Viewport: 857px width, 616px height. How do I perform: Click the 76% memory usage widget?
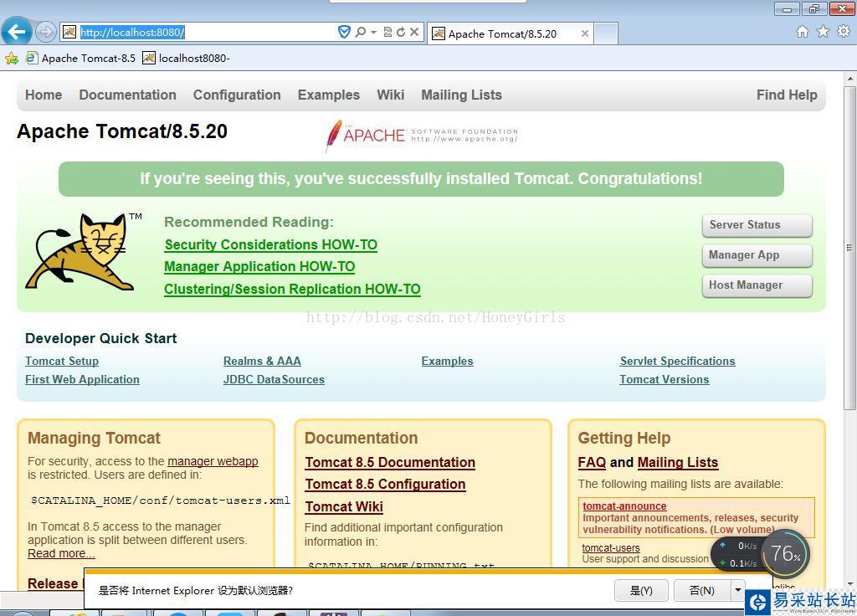(x=785, y=554)
